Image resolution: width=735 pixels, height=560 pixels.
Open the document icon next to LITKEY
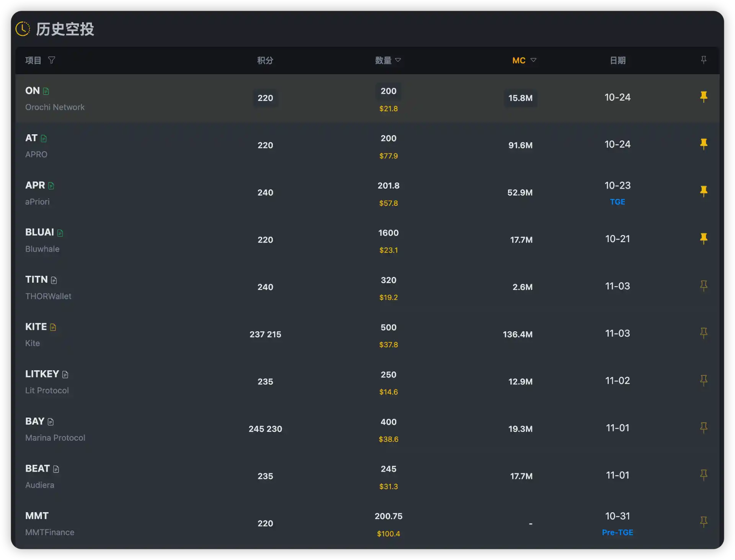65,374
